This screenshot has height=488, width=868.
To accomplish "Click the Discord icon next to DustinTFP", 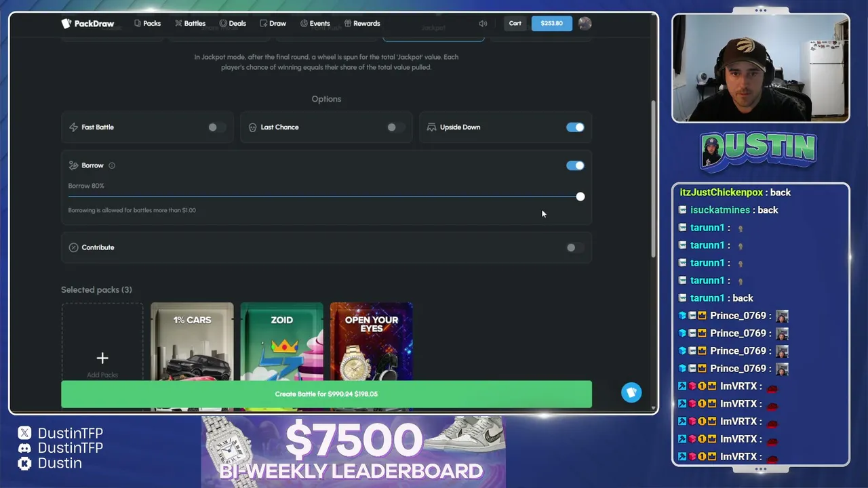I will click(x=24, y=448).
